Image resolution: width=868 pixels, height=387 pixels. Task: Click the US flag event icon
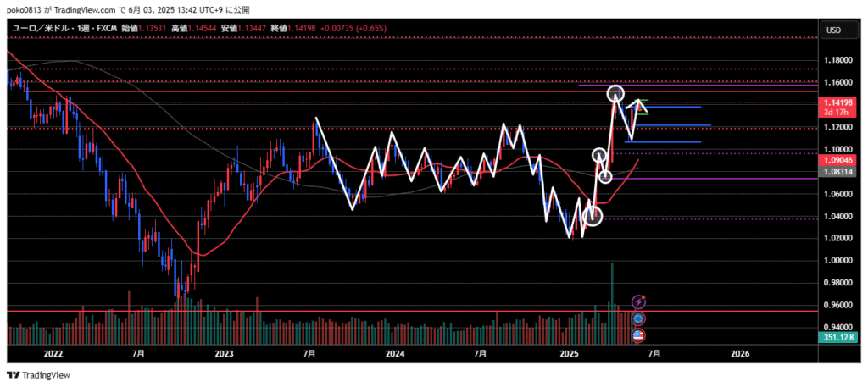point(638,335)
